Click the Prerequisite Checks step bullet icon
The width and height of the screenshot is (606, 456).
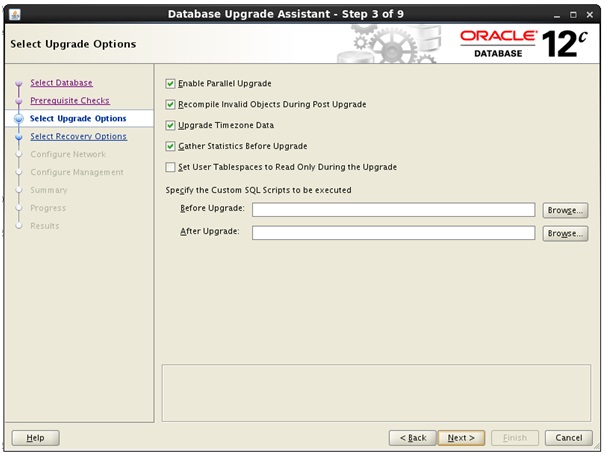[18, 102]
